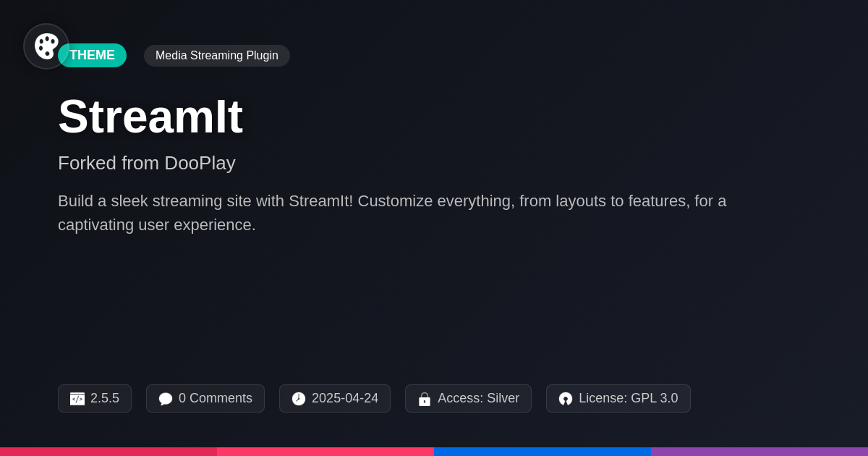Viewport: 868px width, 456px height.
Task: Open the Media Streaming Plugin tag
Action: [217, 56]
